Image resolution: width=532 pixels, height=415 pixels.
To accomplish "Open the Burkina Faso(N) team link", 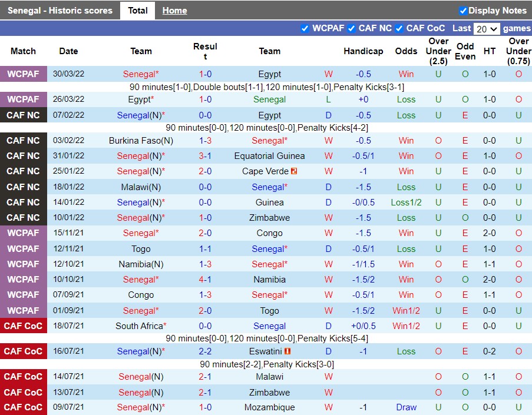I will [141, 141].
